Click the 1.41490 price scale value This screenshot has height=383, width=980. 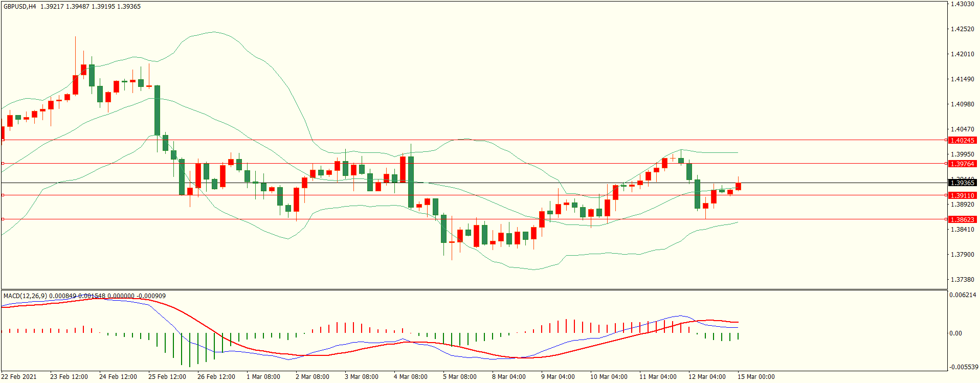962,79
